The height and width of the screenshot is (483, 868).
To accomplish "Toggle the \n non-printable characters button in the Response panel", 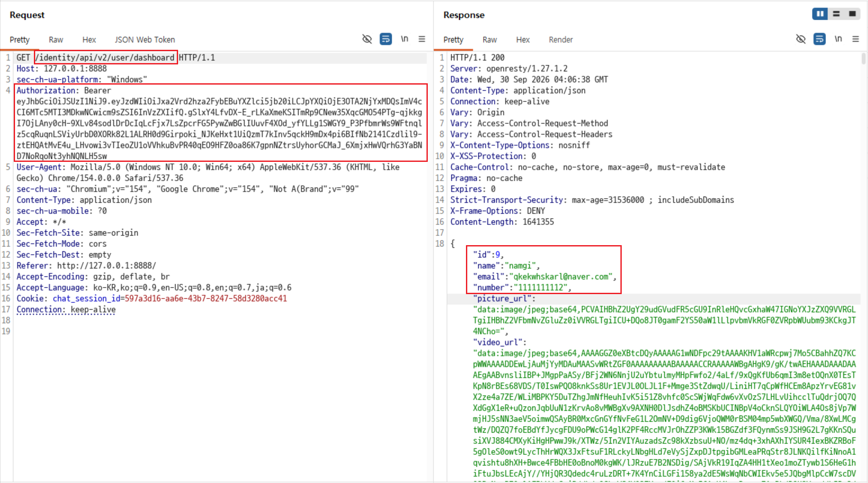I will [x=838, y=39].
